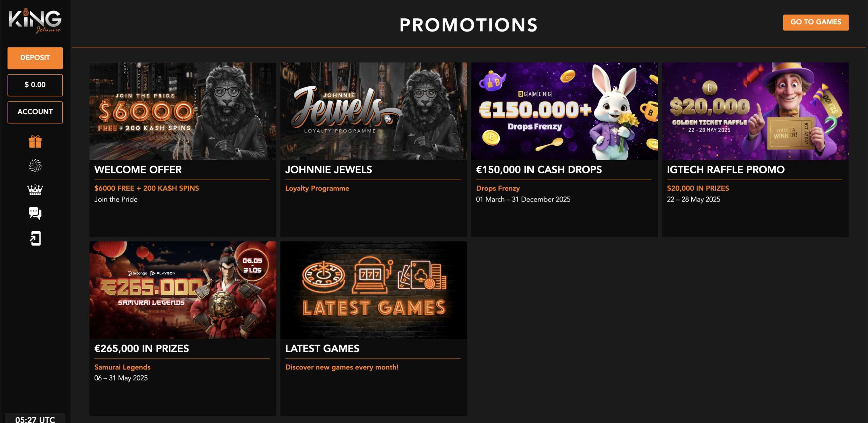Open the gift box promotions icon
This screenshot has height=423, width=868.
coord(35,142)
